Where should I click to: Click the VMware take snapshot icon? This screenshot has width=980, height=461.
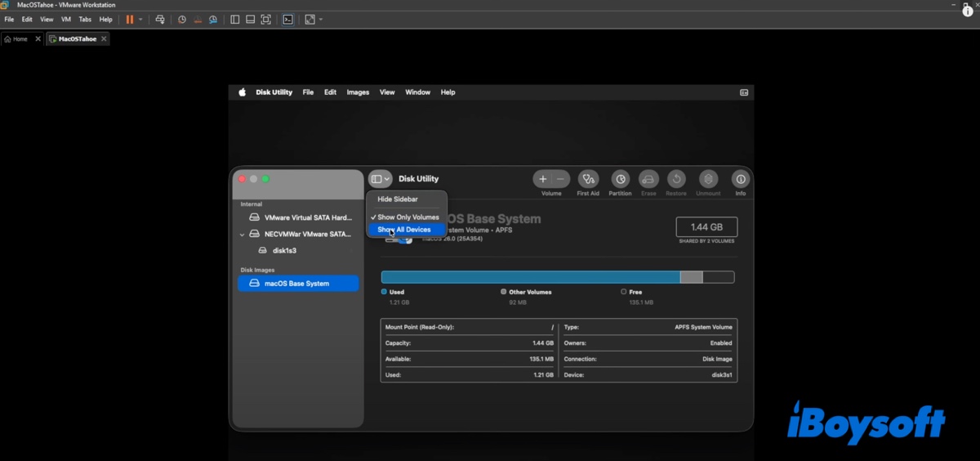(x=182, y=19)
